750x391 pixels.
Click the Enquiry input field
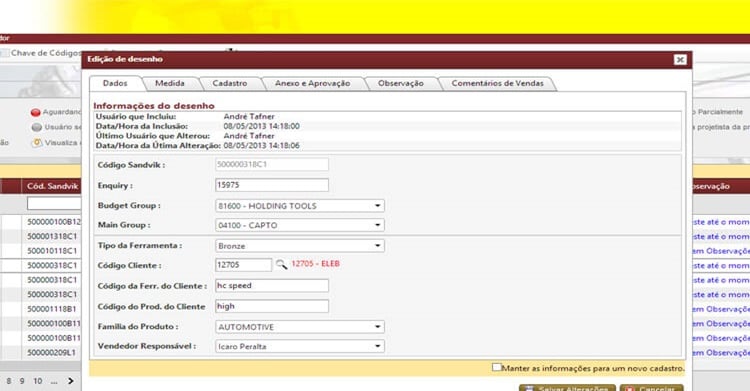tap(272, 185)
